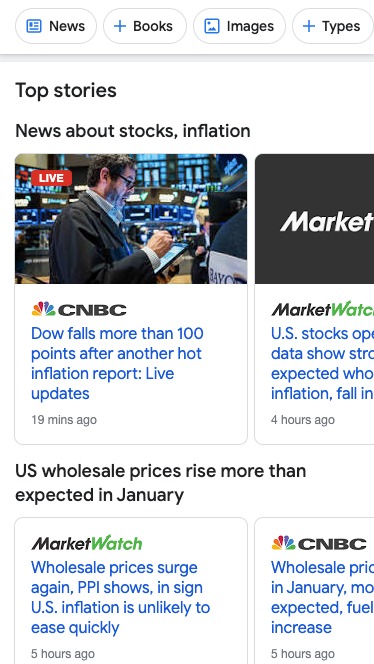
Task: Open the U.S. stocks MarketWatch headline
Action: click(x=322, y=363)
